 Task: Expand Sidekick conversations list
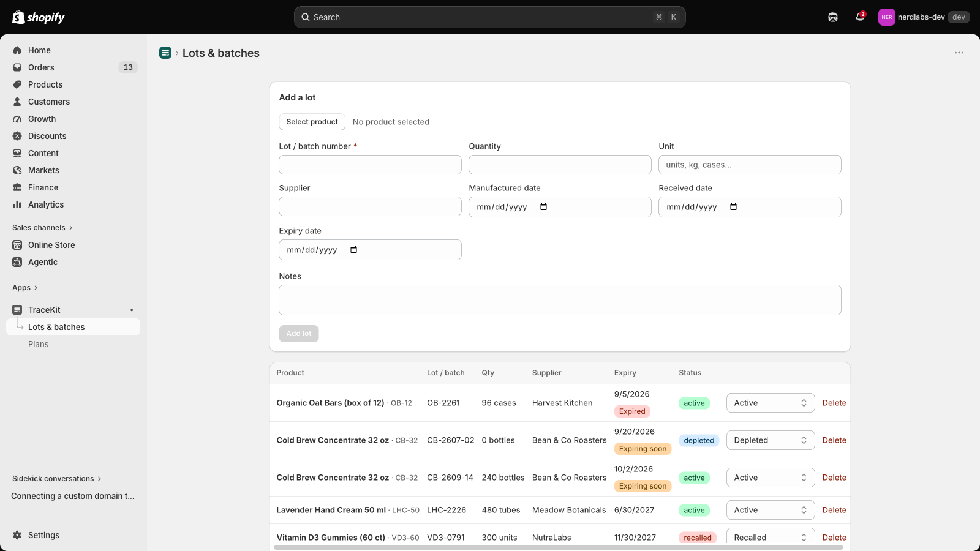[x=57, y=479]
